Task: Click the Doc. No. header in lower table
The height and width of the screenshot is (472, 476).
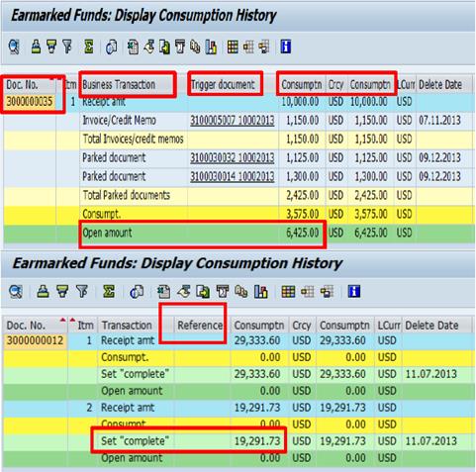Action: point(26,326)
